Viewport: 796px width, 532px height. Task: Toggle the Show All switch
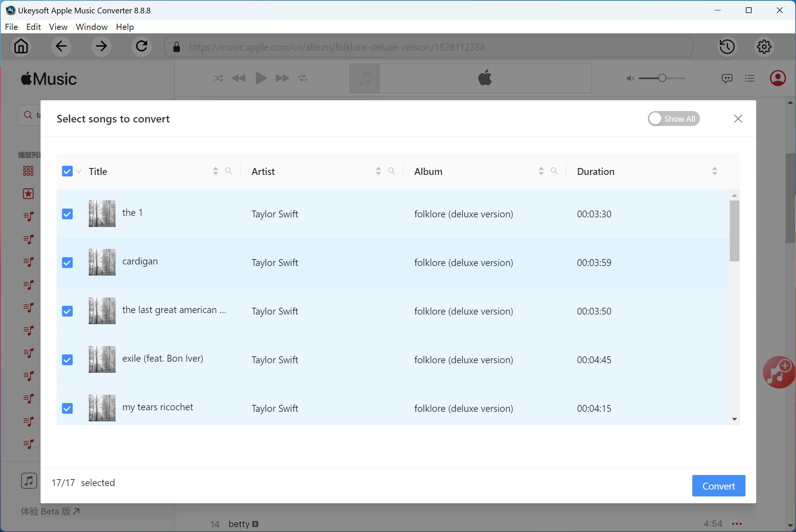(674, 119)
